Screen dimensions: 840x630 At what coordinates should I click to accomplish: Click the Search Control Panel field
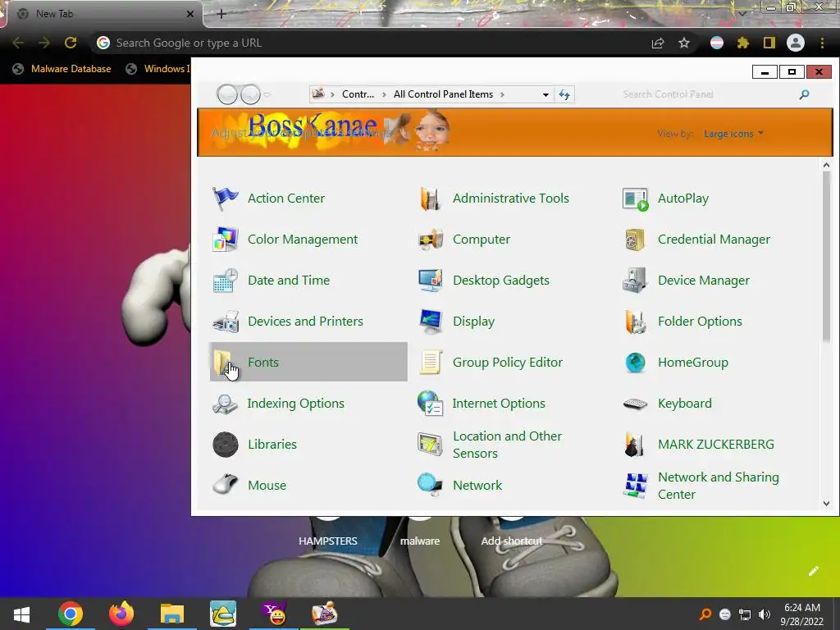[708, 94]
